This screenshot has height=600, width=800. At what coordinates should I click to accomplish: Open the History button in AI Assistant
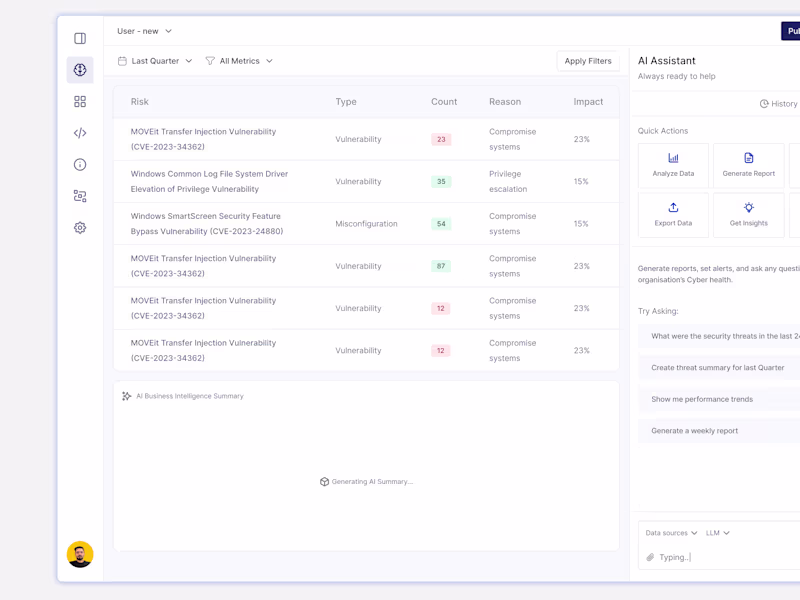click(x=779, y=104)
